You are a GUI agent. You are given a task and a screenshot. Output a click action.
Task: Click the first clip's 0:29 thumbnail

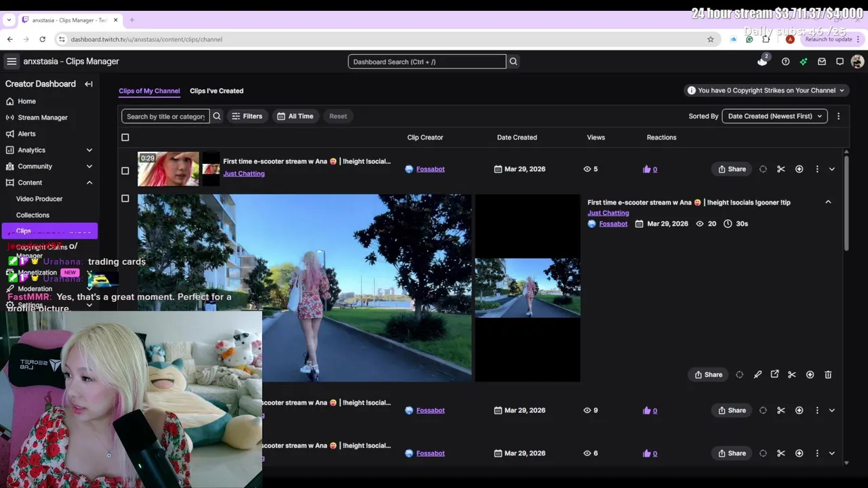168,169
